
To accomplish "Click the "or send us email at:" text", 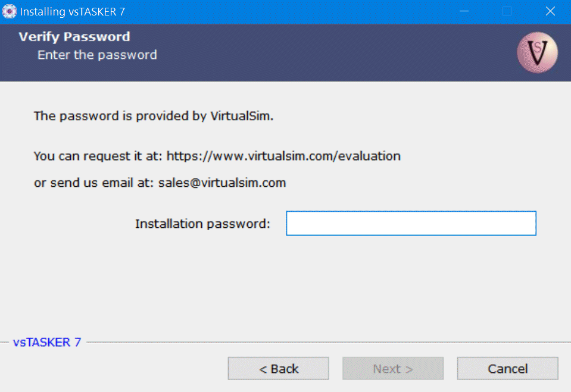I will click(x=94, y=183).
